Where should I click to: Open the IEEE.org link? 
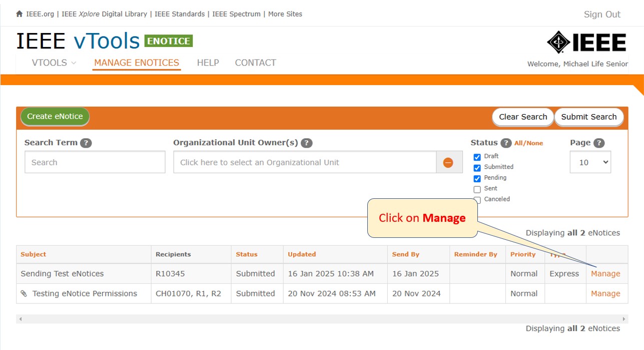tap(40, 14)
